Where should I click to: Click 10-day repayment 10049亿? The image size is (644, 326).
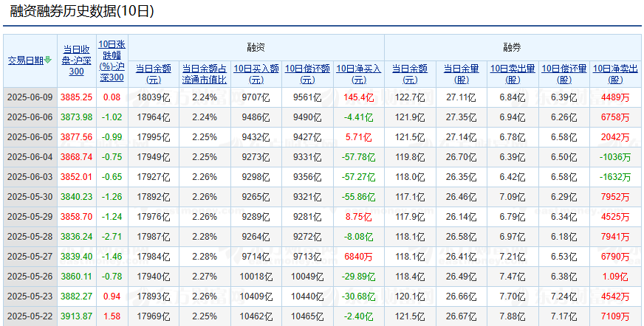pyautogui.click(x=308, y=277)
